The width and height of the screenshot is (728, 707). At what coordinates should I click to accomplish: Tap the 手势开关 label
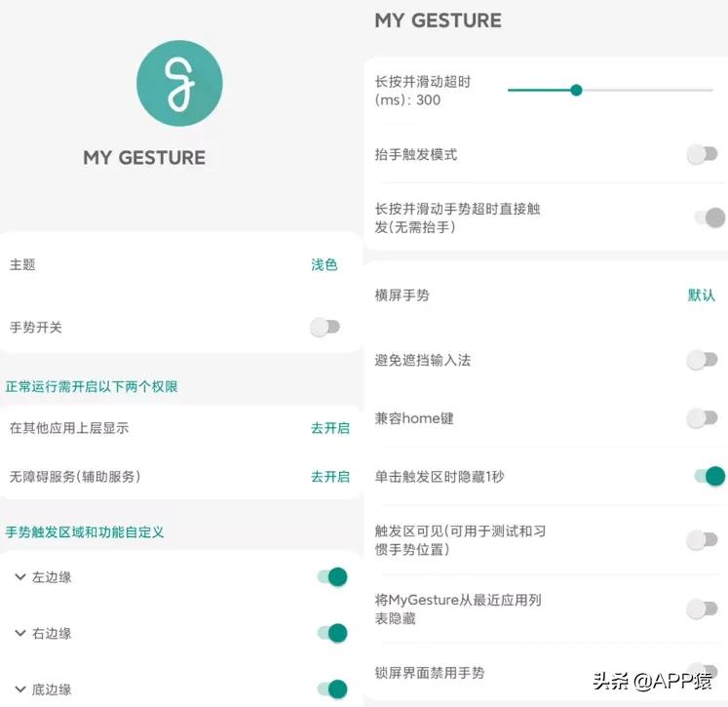click(36, 327)
